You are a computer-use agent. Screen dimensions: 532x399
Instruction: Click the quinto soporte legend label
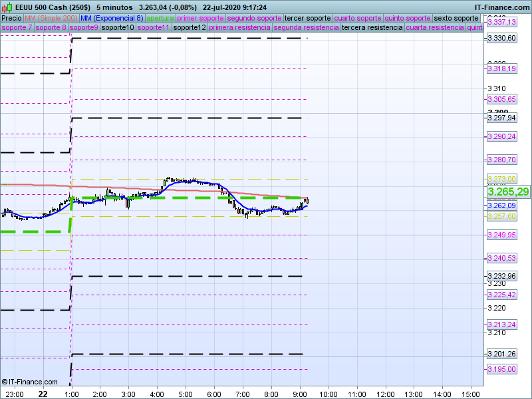[408, 18]
